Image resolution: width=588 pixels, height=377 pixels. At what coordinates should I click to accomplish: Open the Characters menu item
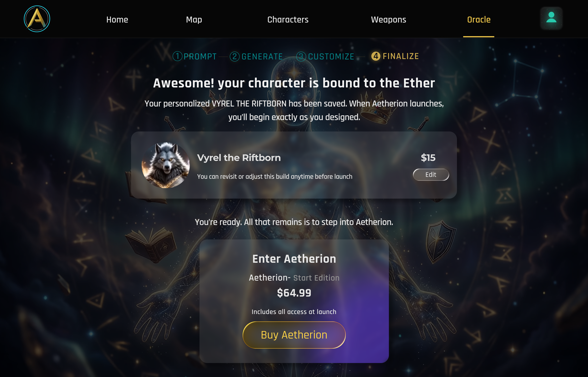click(x=288, y=20)
